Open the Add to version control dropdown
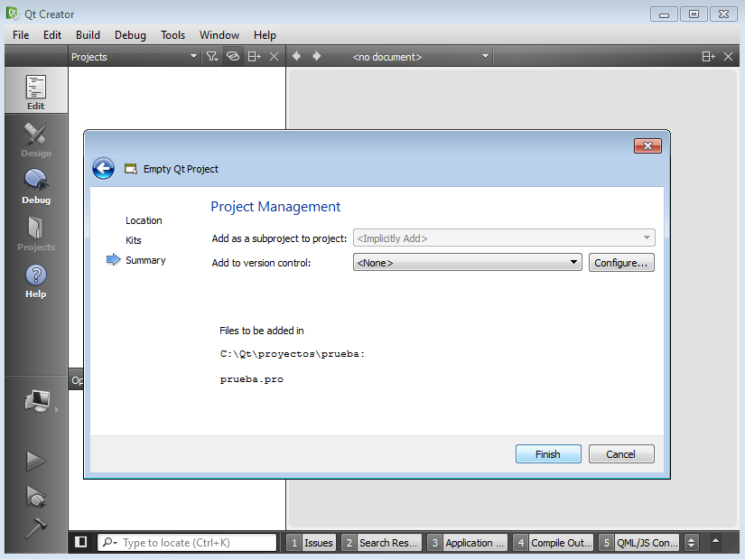745x560 pixels. pyautogui.click(x=468, y=263)
